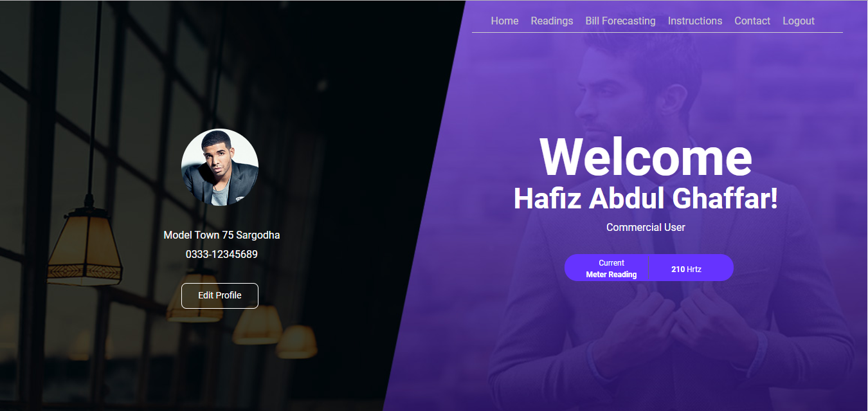Click the vertical divider in the meter reading pill
This screenshot has width=868, height=411.
(649, 268)
